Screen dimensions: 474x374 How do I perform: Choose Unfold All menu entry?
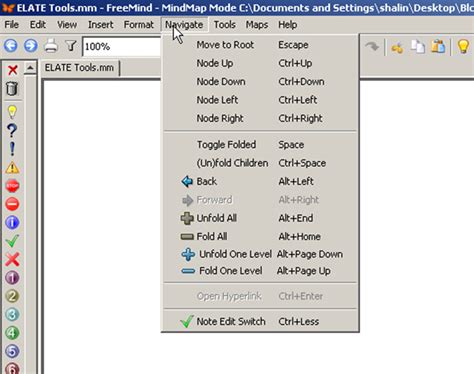[x=260, y=218]
